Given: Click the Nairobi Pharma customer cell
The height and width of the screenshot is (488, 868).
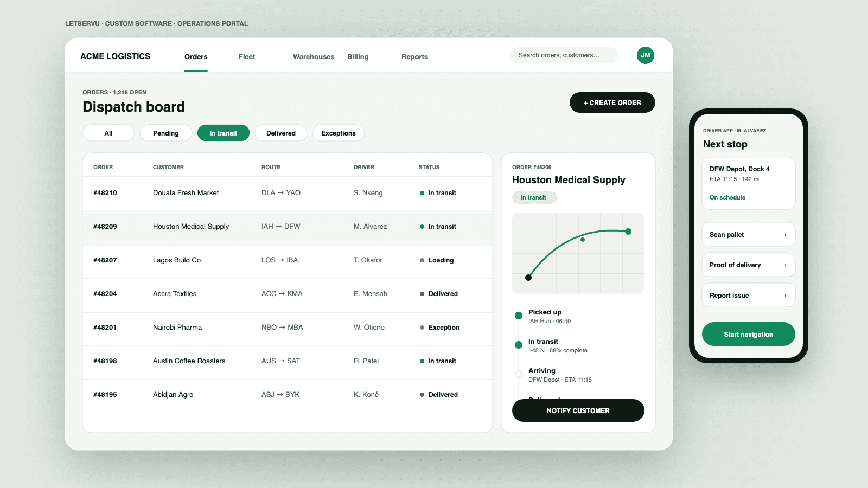Looking at the screenshot, I should (177, 328).
